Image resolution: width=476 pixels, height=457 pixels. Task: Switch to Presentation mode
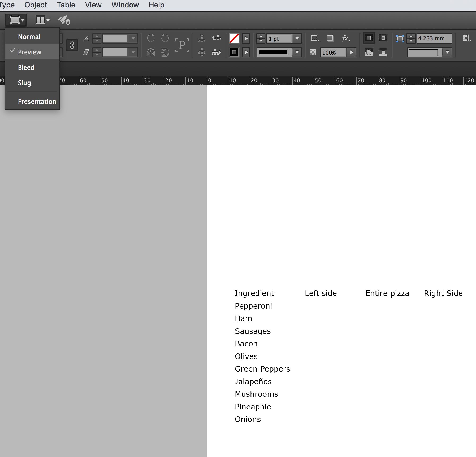[x=37, y=101]
